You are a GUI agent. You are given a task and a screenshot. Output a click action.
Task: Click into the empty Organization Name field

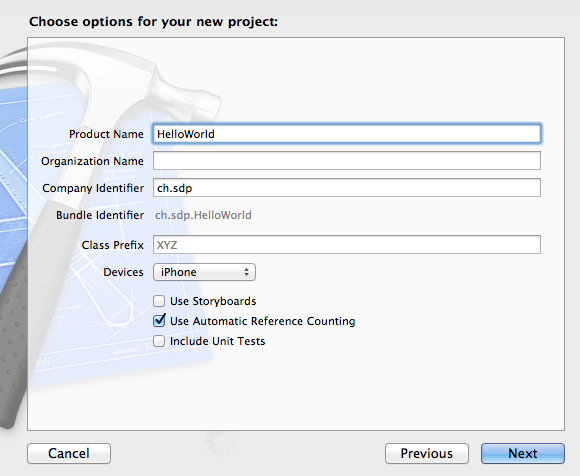(347, 161)
